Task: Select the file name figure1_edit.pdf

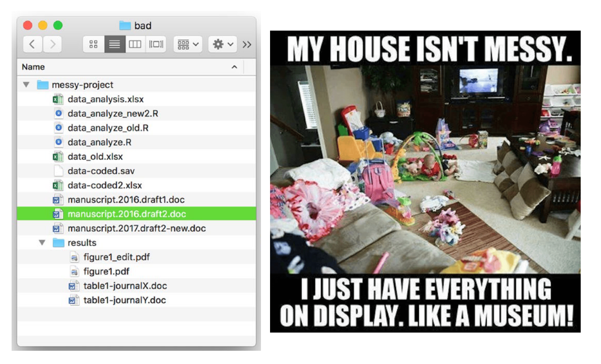Action: click(117, 257)
